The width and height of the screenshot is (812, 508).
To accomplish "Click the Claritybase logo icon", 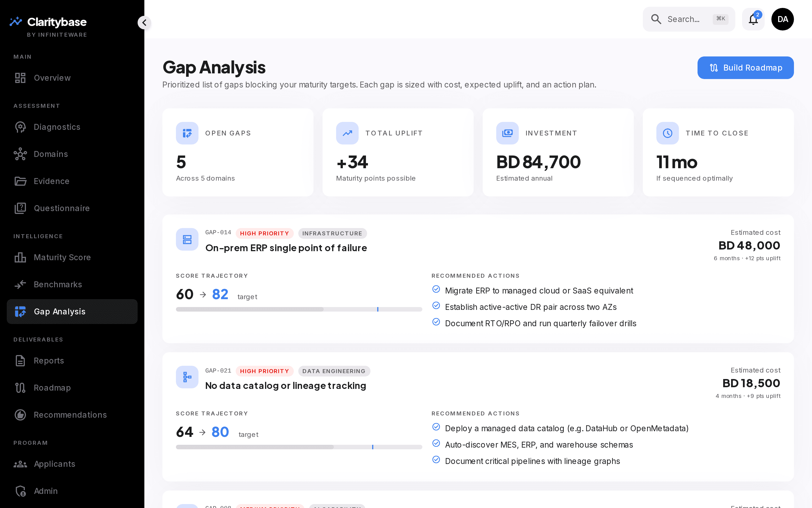I will (x=16, y=22).
